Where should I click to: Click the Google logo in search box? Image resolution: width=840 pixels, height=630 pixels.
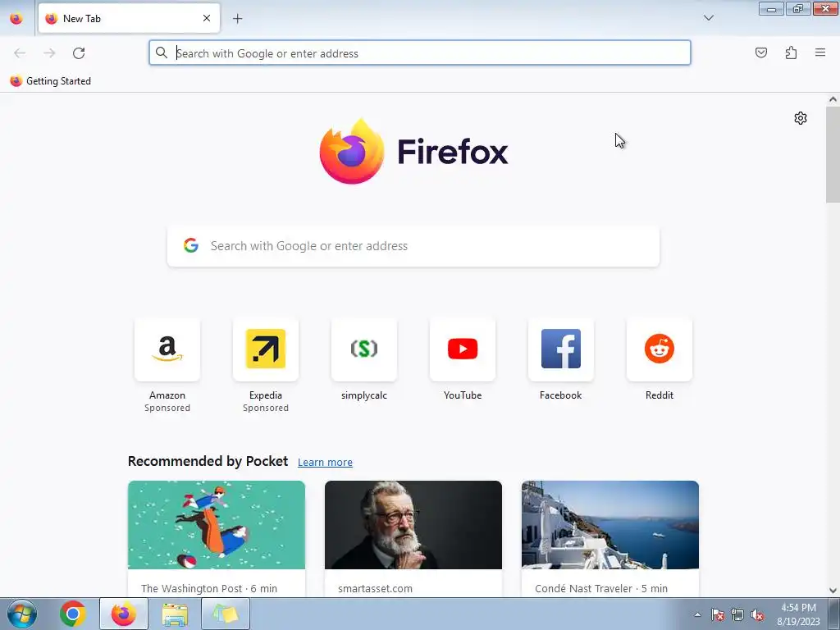pos(191,245)
